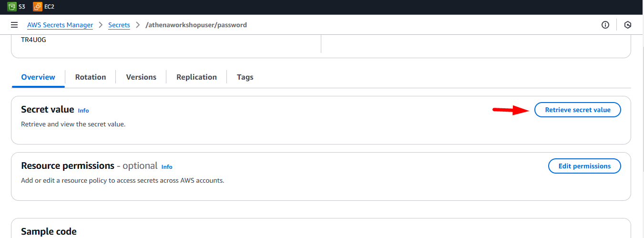Switch to the Rotation tab
The height and width of the screenshot is (238, 644).
point(91,77)
